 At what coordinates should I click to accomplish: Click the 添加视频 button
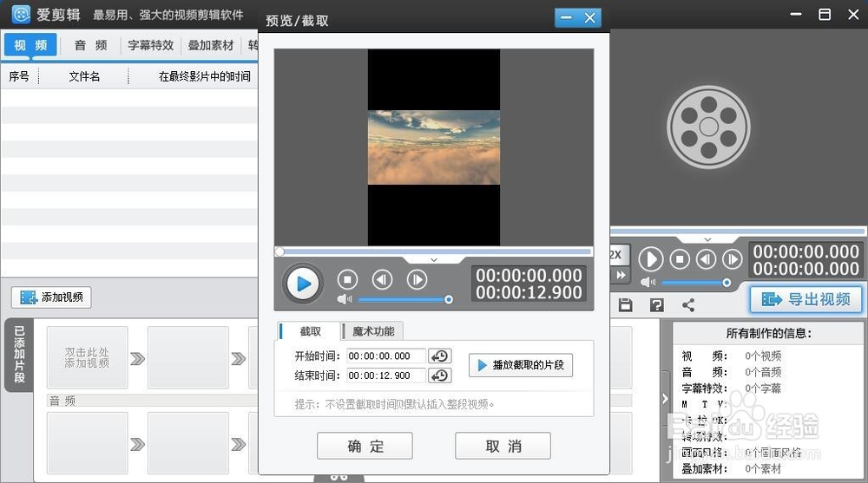[51, 297]
